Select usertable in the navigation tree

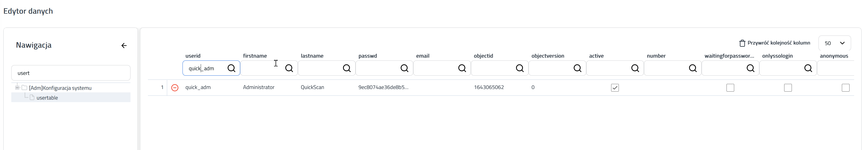point(47,98)
